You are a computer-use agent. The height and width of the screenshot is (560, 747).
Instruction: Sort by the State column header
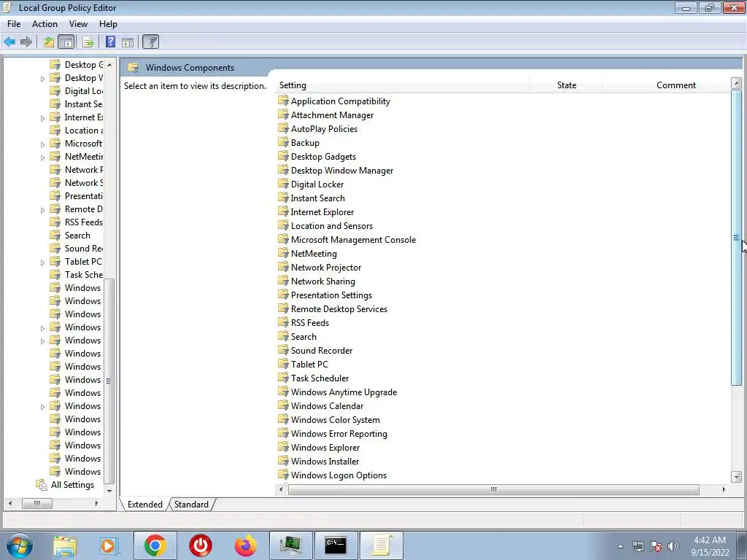[x=566, y=85]
